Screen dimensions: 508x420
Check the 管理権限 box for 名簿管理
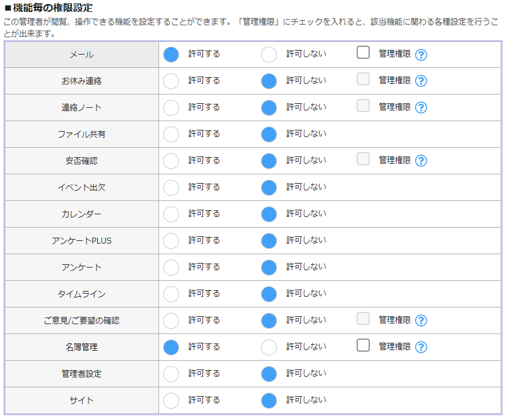pos(363,345)
